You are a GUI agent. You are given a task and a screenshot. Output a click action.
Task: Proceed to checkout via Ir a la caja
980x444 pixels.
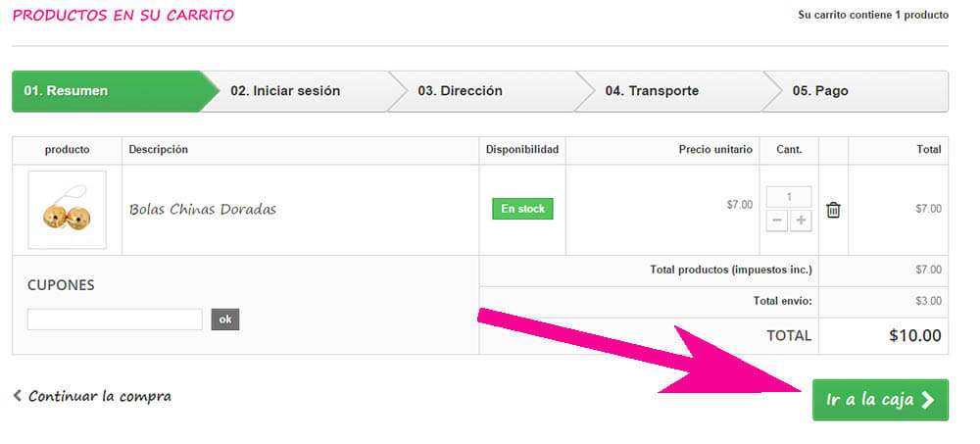(879, 400)
